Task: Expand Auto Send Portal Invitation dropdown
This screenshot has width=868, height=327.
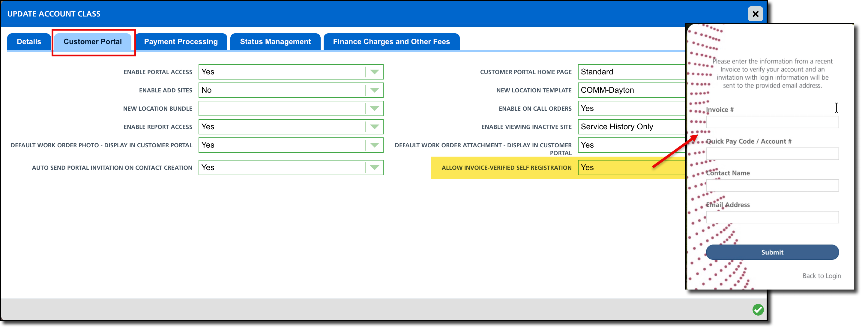Action: tap(374, 167)
